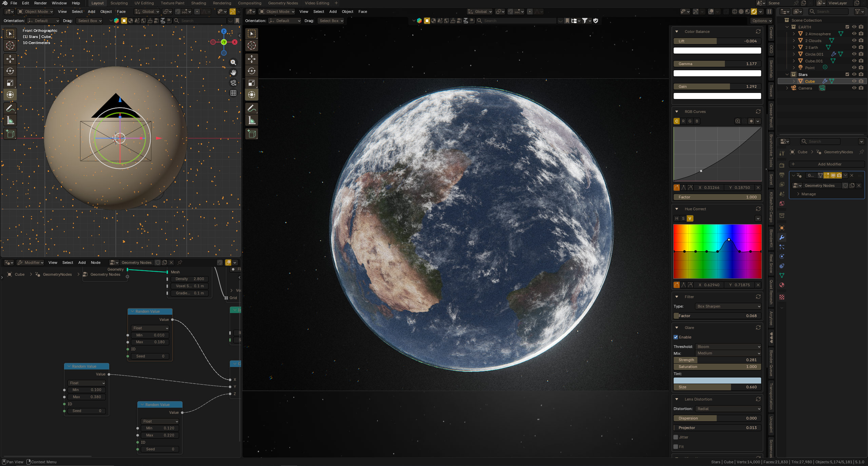
Task: Click the Glare Tint color swatch
Action: (717, 381)
